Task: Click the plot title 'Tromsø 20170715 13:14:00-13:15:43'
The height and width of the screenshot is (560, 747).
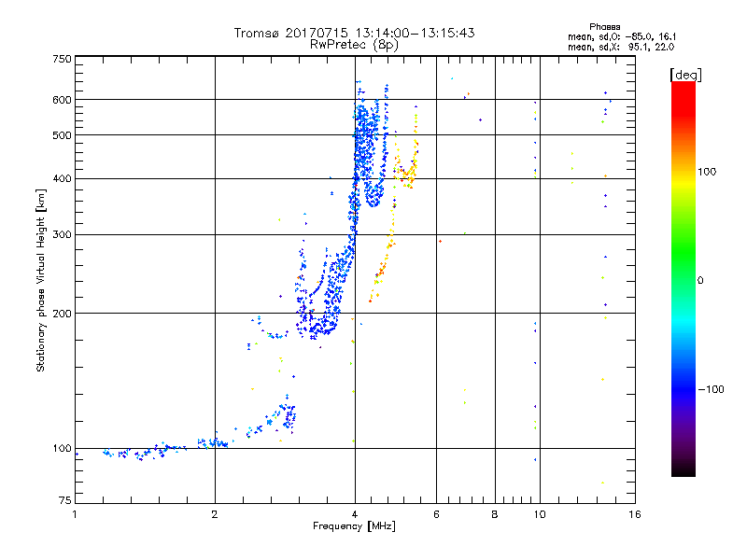Action: coord(354,33)
